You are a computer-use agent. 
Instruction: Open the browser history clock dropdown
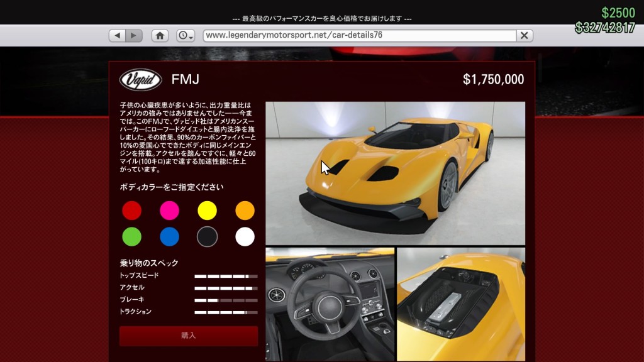(186, 36)
